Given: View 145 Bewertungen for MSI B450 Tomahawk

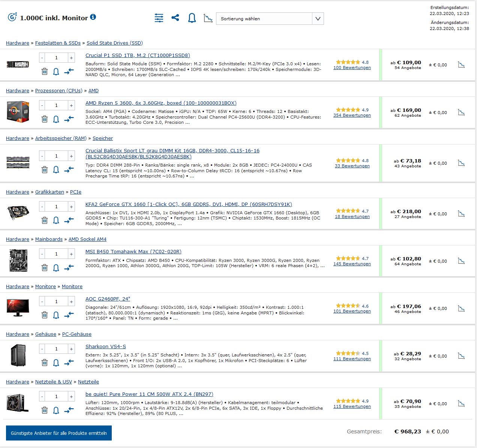Looking at the screenshot, I should coord(352,264).
